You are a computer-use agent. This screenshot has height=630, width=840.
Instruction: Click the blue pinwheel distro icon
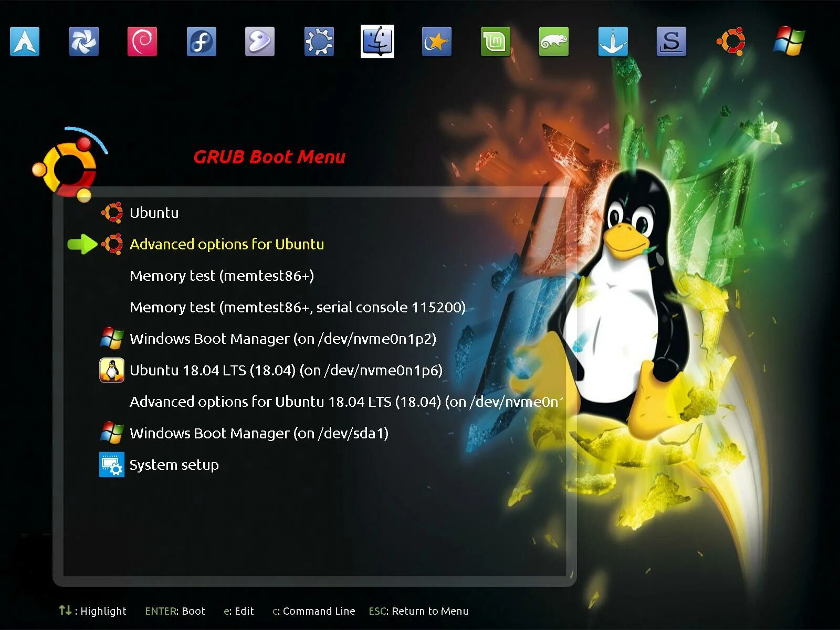tap(84, 41)
